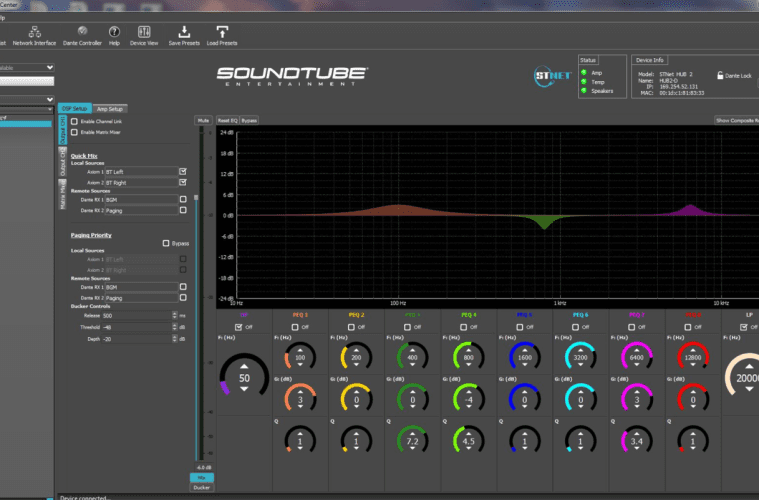Click the white text field in left panel
This screenshot has width=759, height=500.
27,81
